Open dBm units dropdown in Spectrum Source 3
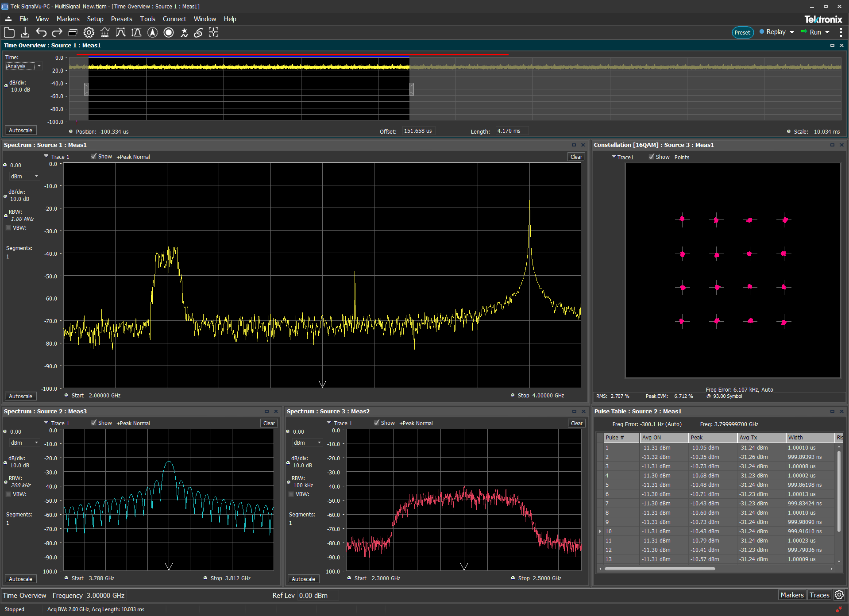The image size is (849, 616). pyautogui.click(x=307, y=443)
